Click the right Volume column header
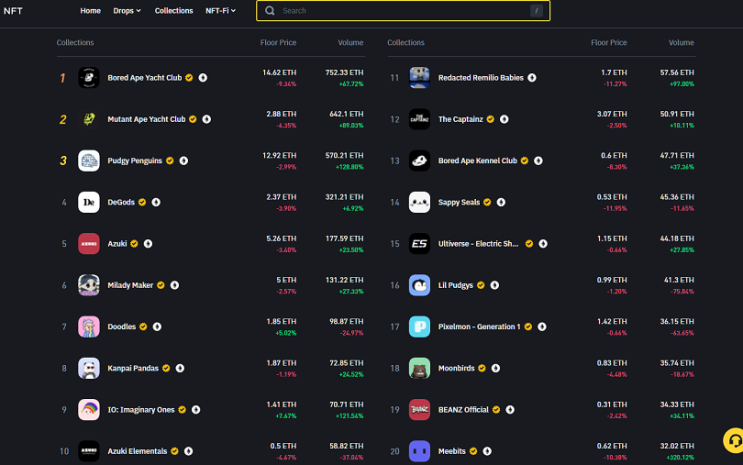The image size is (743, 465). coord(681,43)
